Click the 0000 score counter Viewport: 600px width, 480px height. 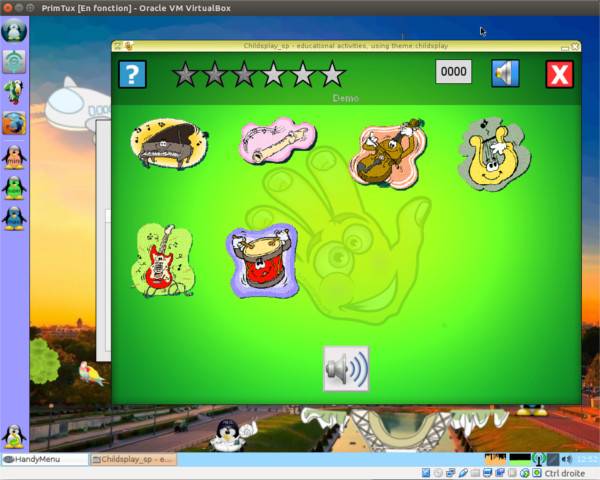[453, 72]
